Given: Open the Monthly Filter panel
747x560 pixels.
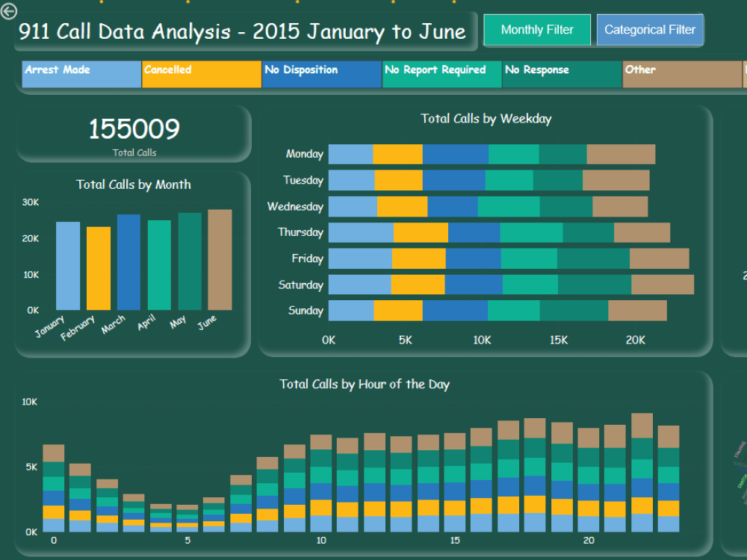Looking at the screenshot, I should 536,30.
